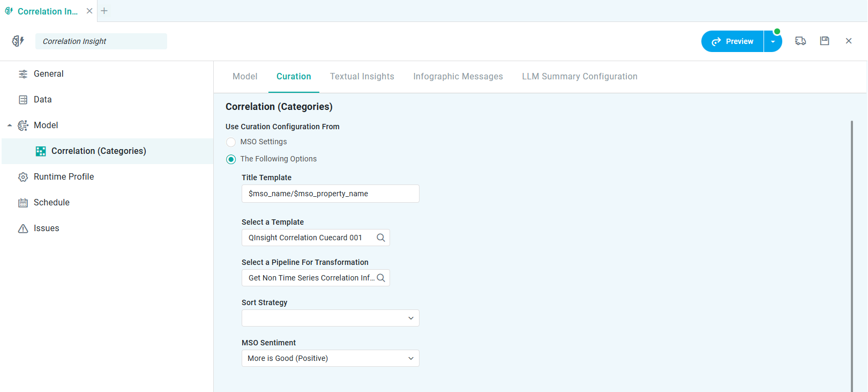Click the Title Template input field

pos(330,194)
